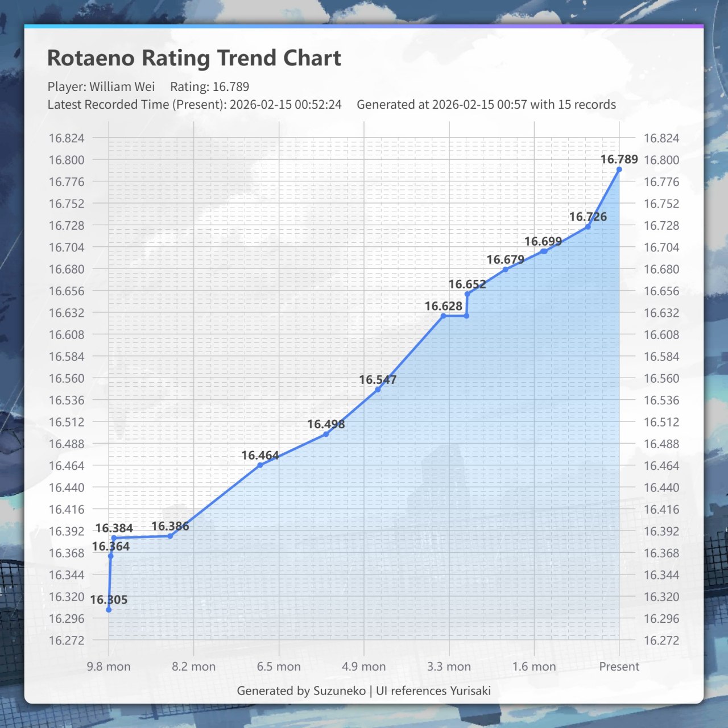Click the lowest data point, 16.305
Image resolution: width=728 pixels, height=728 pixels.
pyautogui.click(x=109, y=610)
